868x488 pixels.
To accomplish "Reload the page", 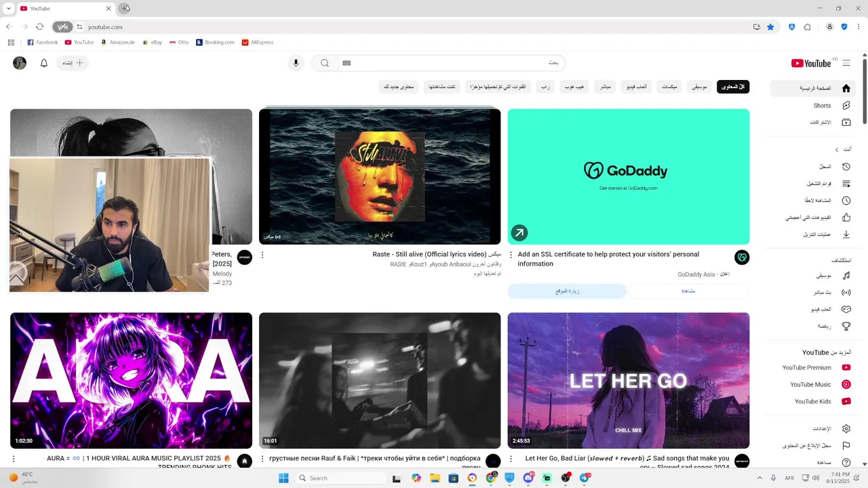I will [x=39, y=27].
